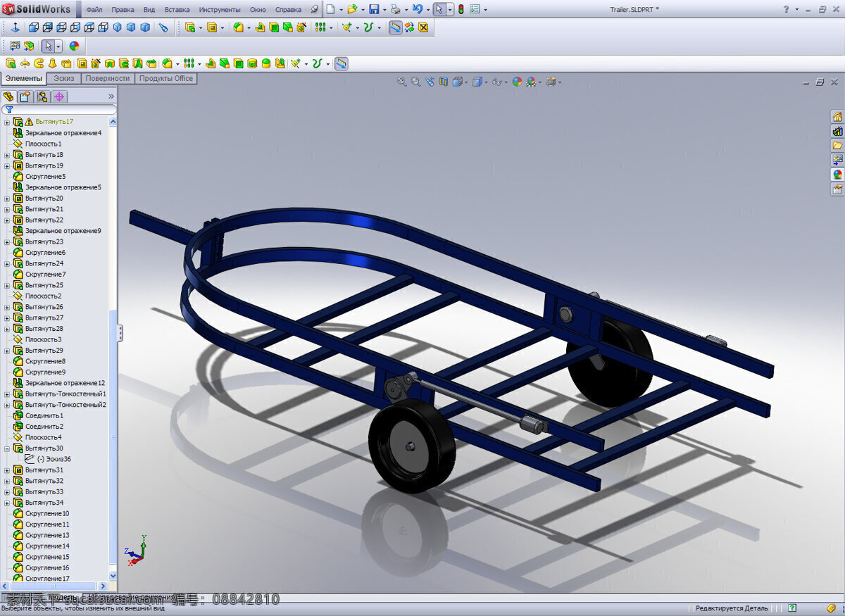Click the Normal To view icon
The image size is (845, 616).
point(15,27)
